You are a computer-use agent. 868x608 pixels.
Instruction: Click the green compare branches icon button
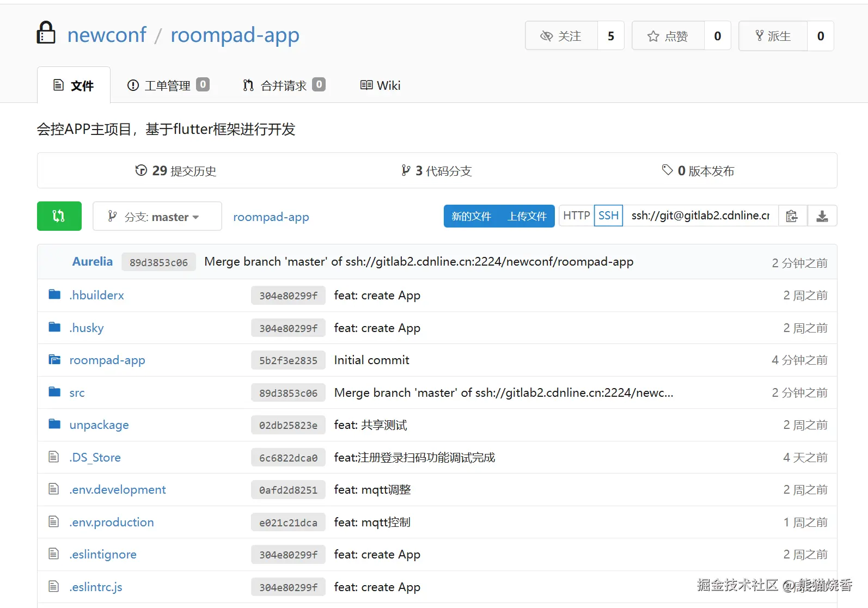(x=59, y=216)
